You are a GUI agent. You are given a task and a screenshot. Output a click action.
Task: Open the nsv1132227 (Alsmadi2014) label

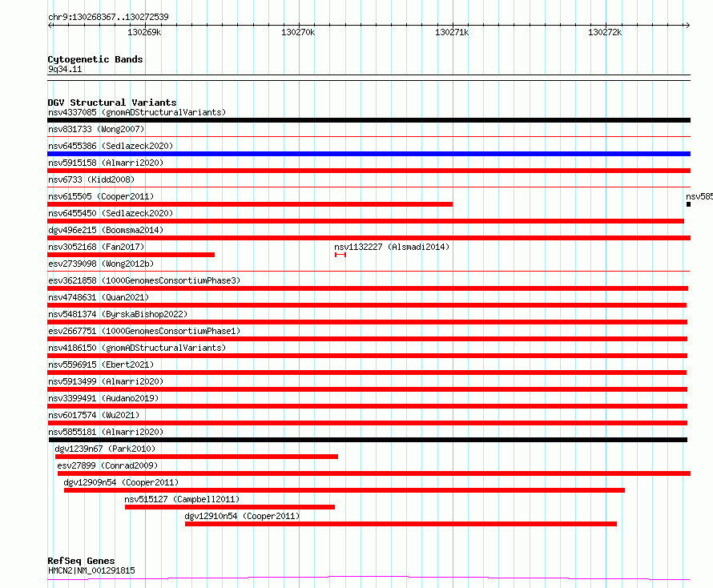[x=392, y=247]
